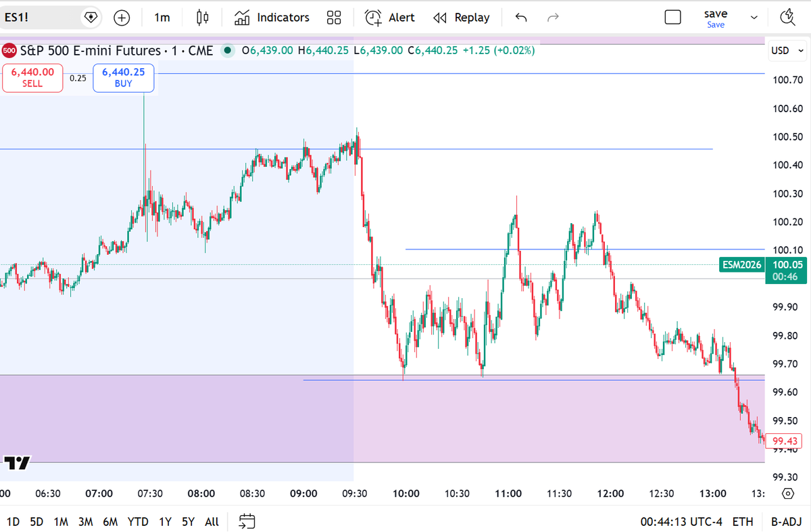
Task: Open the chart settings hexagon icon
Action: tap(787, 493)
